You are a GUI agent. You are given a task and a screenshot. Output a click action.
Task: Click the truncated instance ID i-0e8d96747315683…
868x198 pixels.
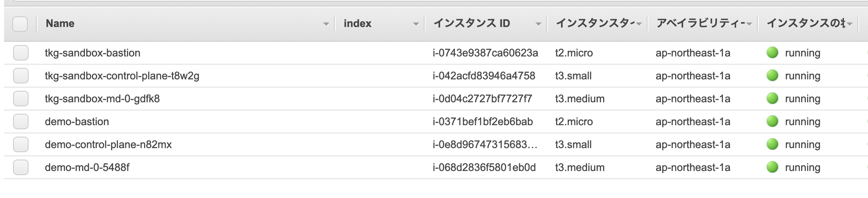[485, 144]
